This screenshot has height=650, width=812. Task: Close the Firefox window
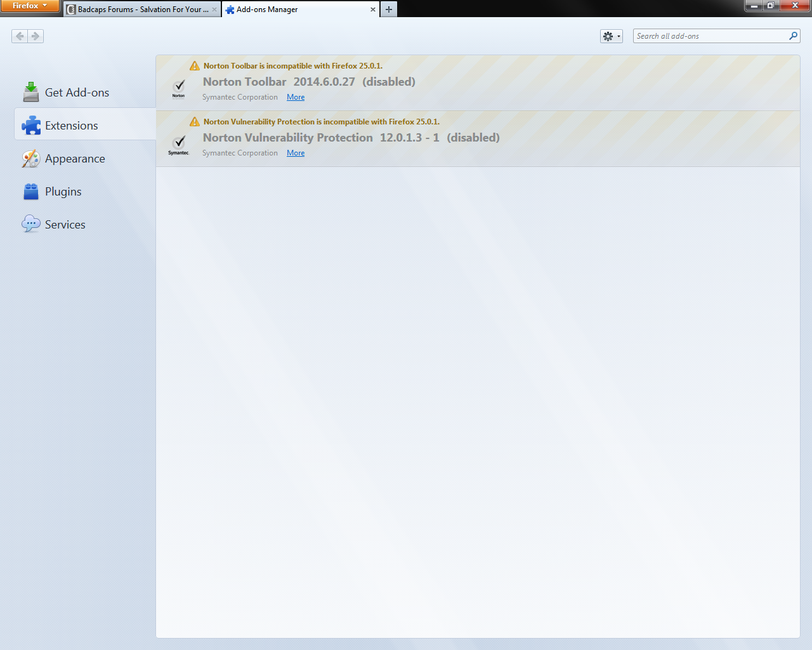(795, 6)
